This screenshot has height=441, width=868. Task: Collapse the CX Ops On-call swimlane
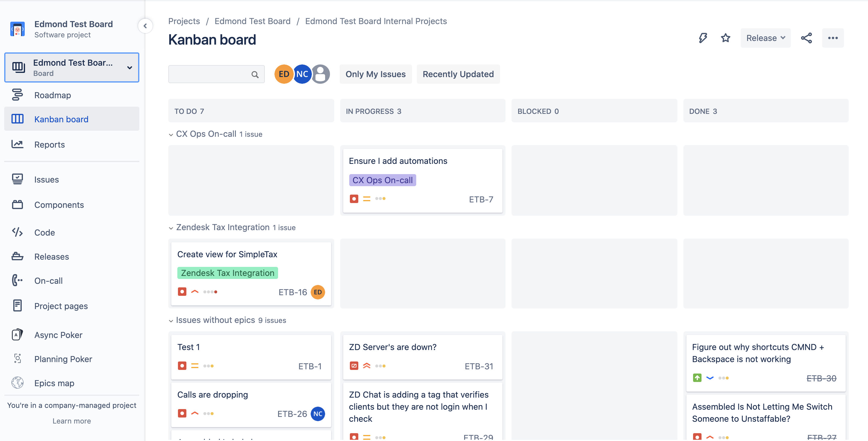[x=171, y=134]
